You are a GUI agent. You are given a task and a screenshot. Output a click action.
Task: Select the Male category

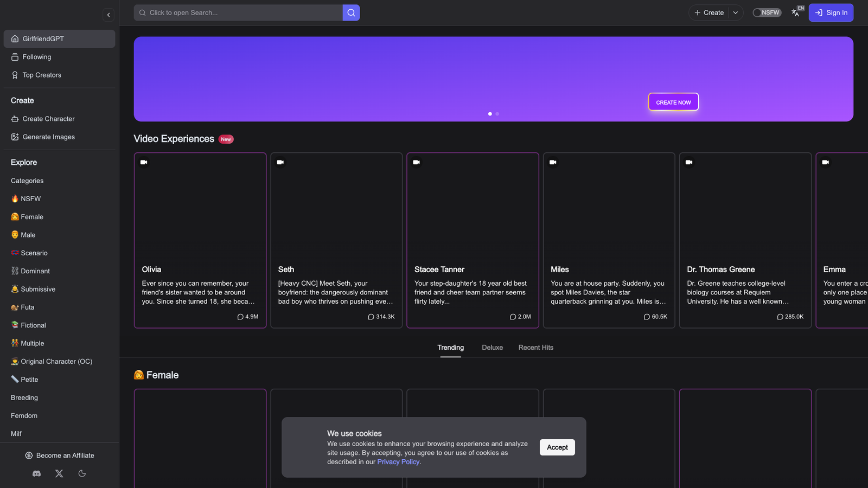click(x=23, y=235)
